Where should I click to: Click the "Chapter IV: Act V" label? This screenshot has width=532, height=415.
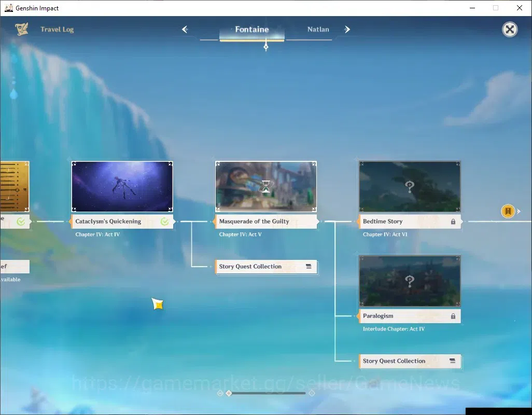(240, 234)
